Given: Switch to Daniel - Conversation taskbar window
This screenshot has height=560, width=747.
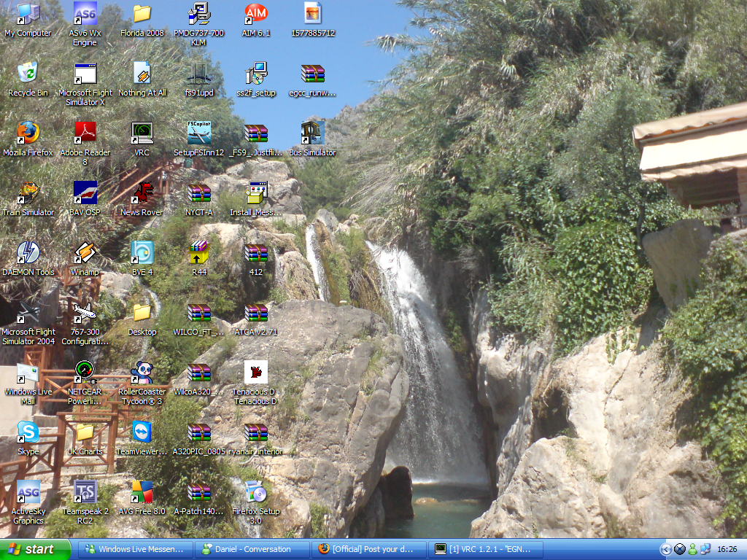Looking at the screenshot, I should (x=252, y=549).
